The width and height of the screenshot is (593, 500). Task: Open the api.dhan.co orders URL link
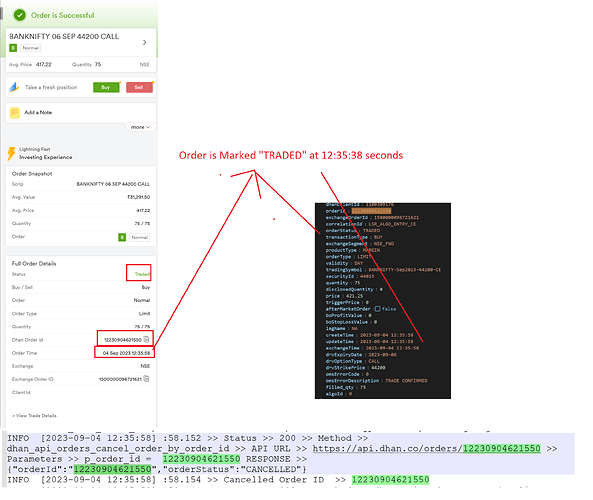click(x=427, y=449)
